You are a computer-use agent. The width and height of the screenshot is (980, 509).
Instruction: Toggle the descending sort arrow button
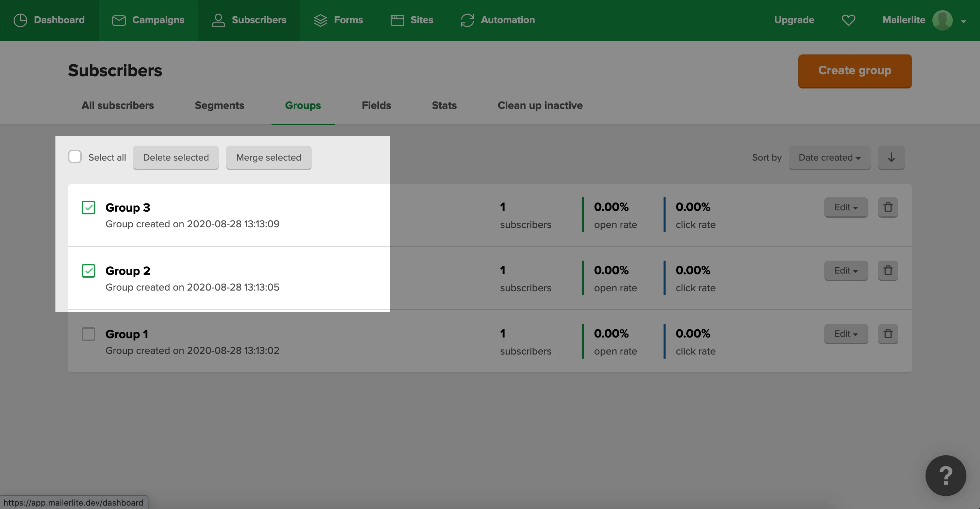point(891,158)
